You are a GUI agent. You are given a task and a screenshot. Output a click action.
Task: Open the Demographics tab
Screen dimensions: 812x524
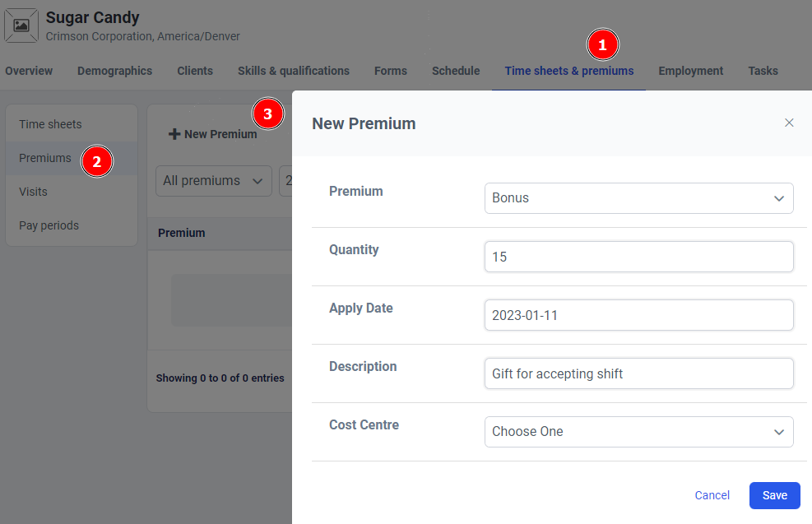(x=114, y=71)
